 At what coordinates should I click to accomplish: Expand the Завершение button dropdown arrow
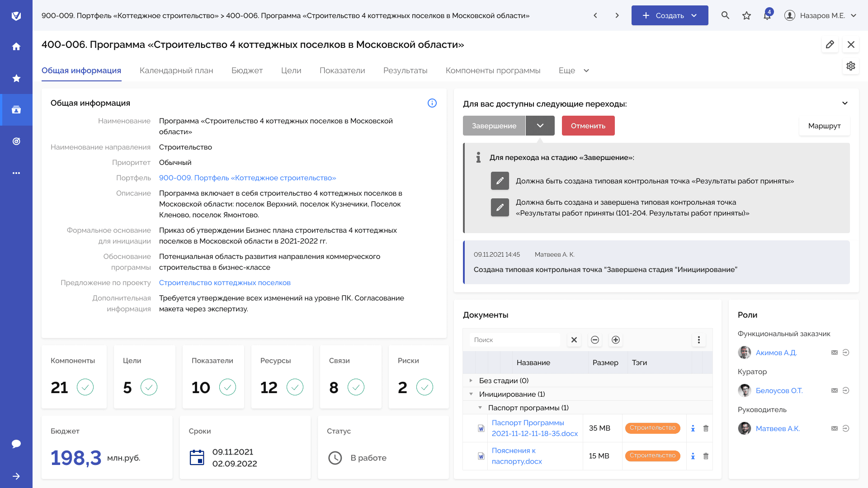click(x=540, y=126)
